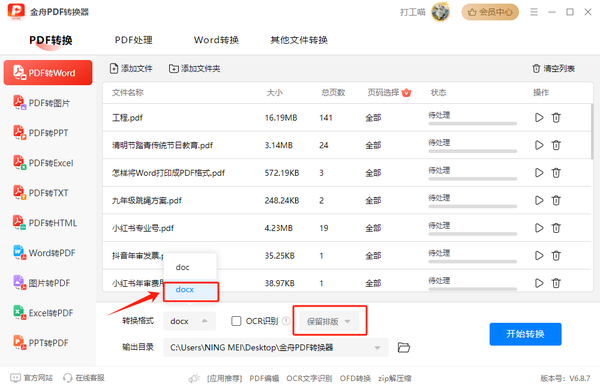Switch to the Word转换 tab
Screen dimensions: 600x390
point(216,40)
